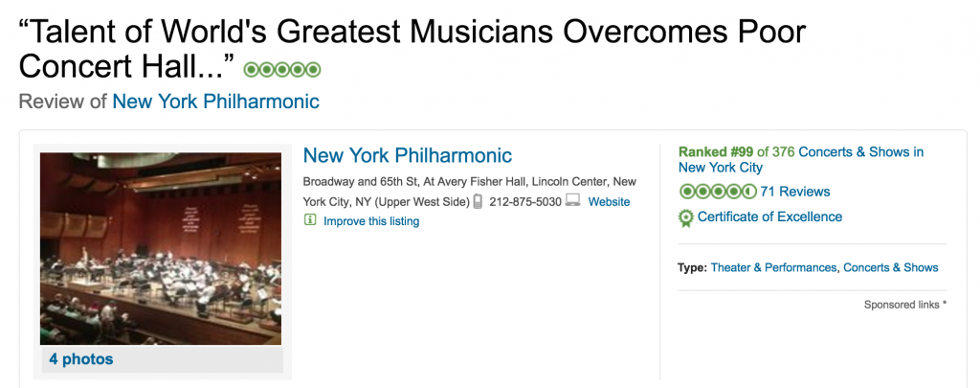Click the bubble rating next to 71 Reviews
Screen dimensions: 980x388
[x=718, y=192]
